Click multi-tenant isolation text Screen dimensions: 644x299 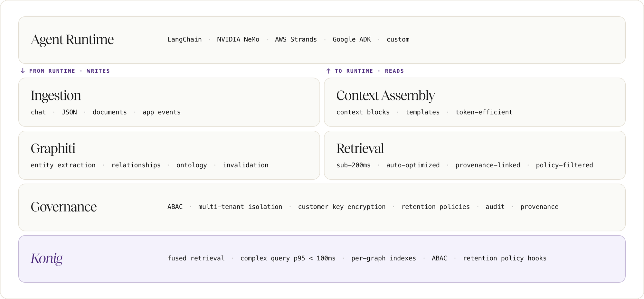coord(240,207)
